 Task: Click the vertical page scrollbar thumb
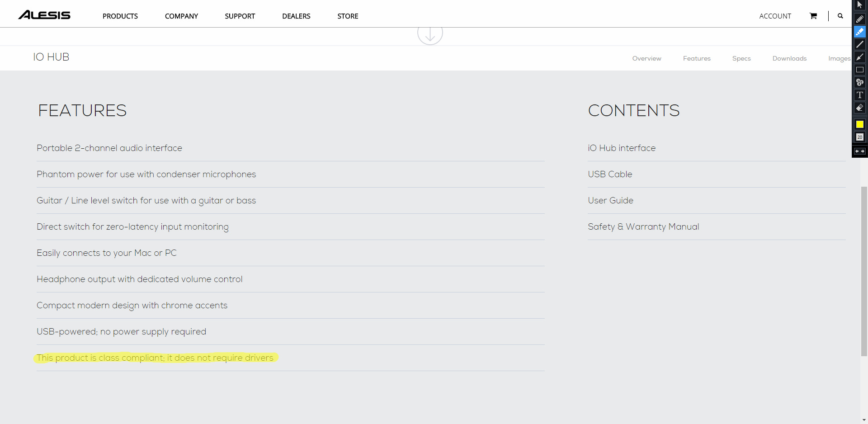pyautogui.click(x=864, y=271)
